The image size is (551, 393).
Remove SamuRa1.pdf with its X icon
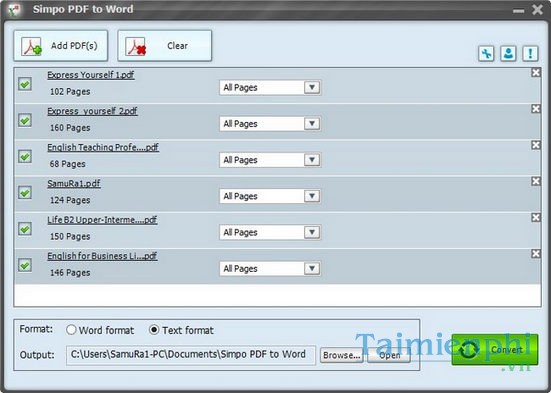536,181
